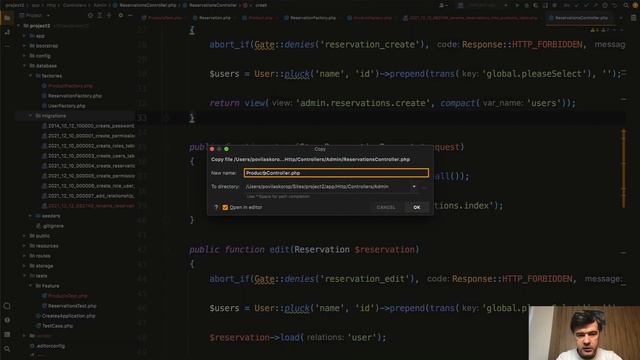Open the Database tool window icon
640x360 pixels.
tap(633, 18)
